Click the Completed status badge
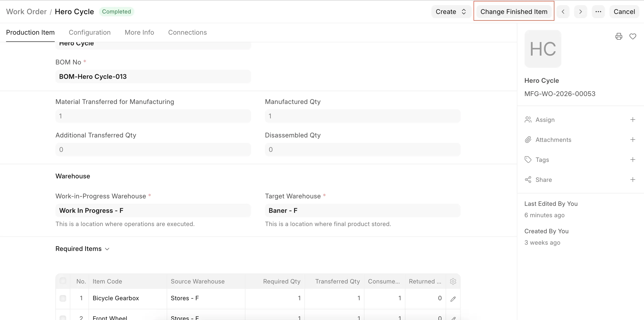 [116, 12]
